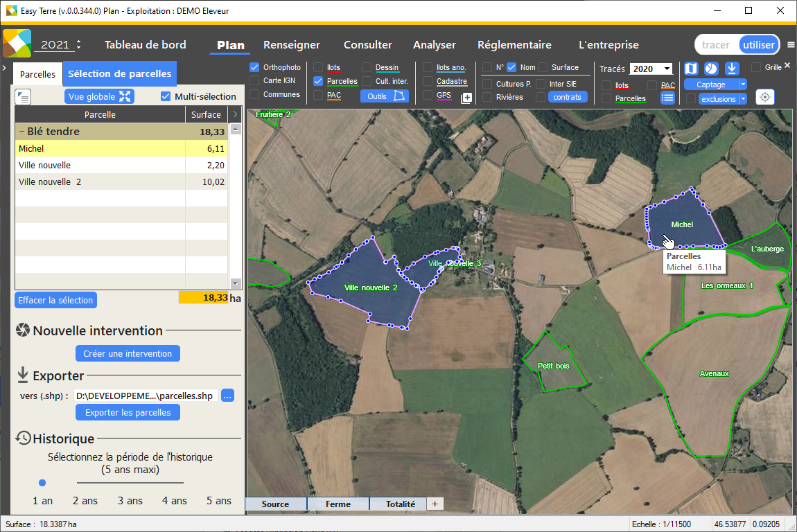Image resolution: width=797 pixels, height=532 pixels.
Task: Collapse the Blé tendre group
Action: tap(22, 132)
